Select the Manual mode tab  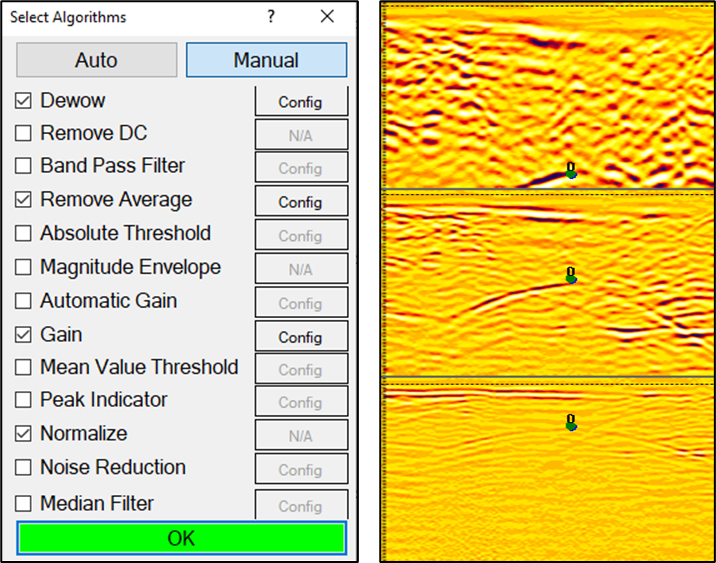266,60
